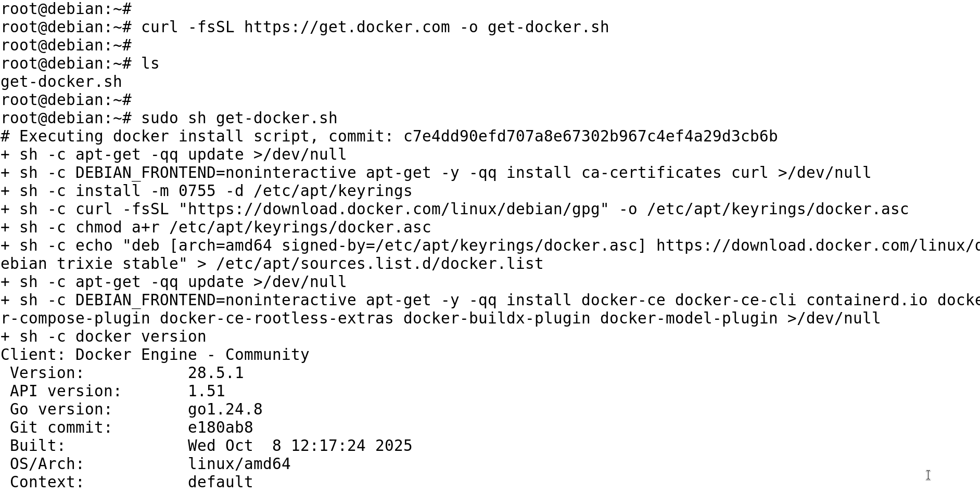Click the 0755 mode in the install command

pos(197,191)
